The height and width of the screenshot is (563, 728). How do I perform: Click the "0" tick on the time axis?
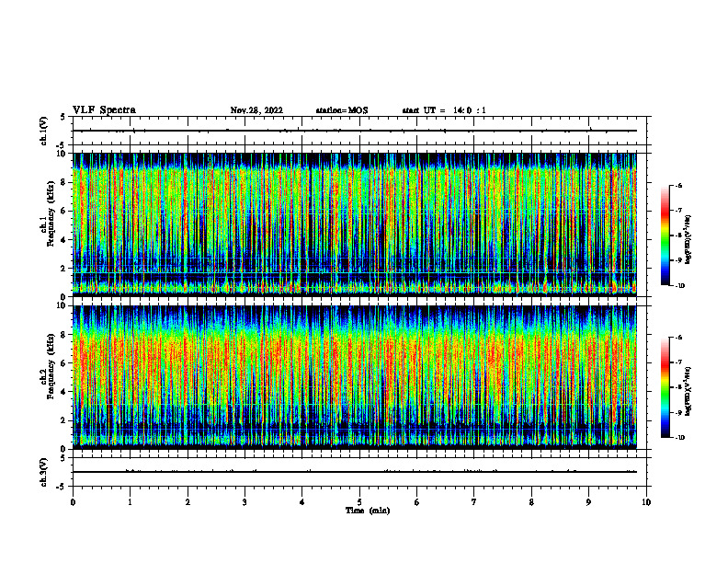73,502
